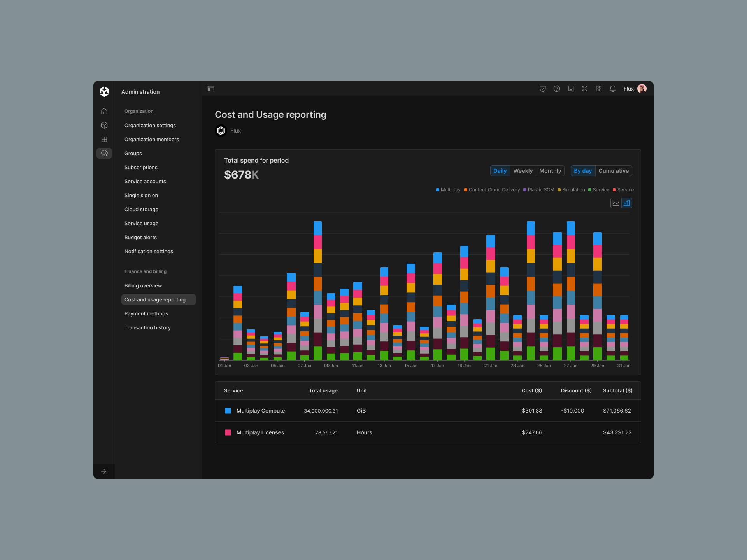Open the shield security icon in the top bar
747x560 pixels.
pyautogui.click(x=542, y=89)
